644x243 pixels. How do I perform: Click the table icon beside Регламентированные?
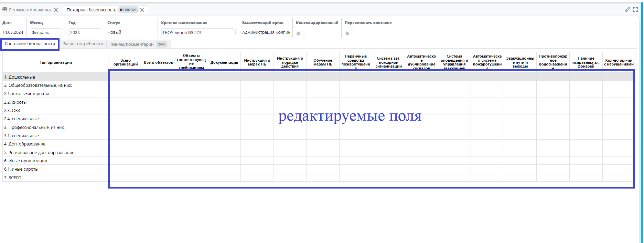[x=5, y=10]
